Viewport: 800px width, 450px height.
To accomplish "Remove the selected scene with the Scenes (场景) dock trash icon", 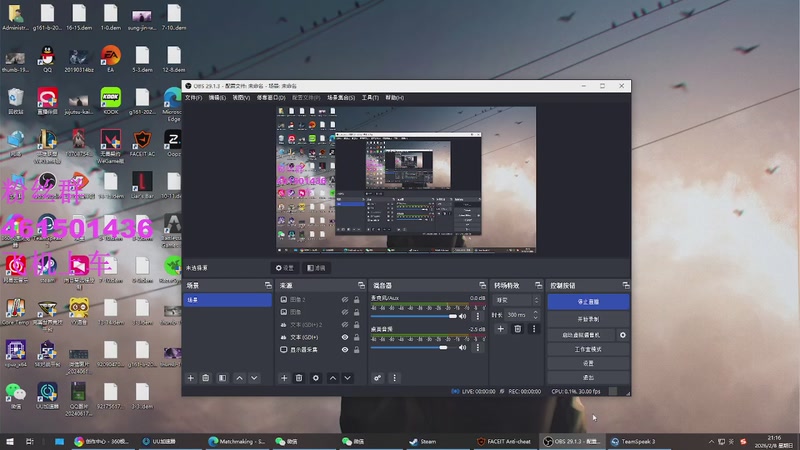I will (206, 378).
